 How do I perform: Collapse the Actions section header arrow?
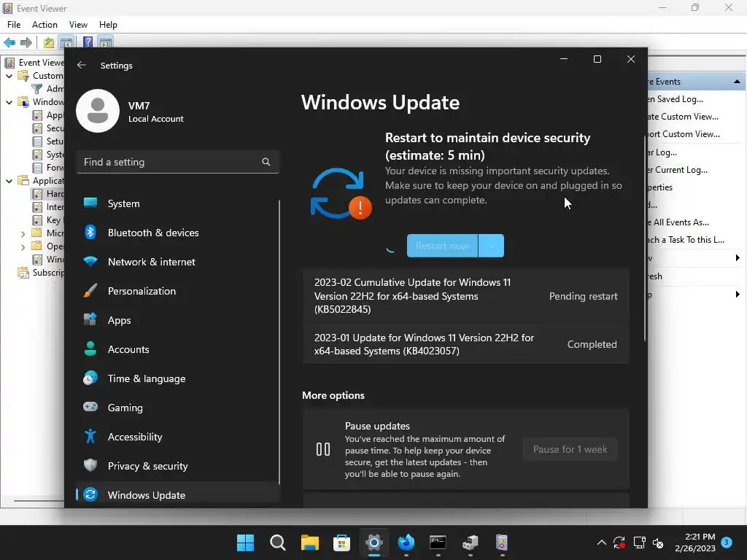click(737, 82)
